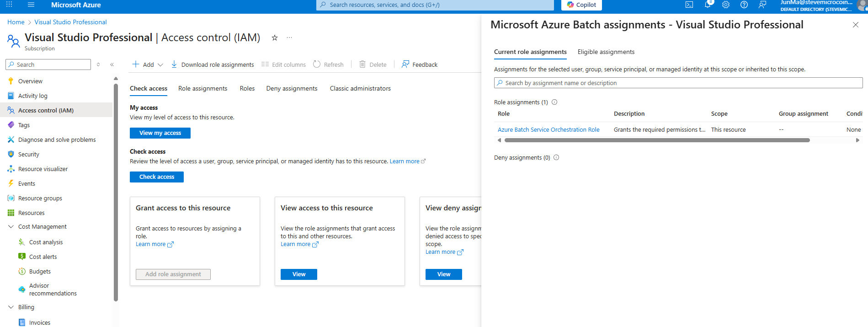Click View under View deny assignments card
This screenshot has width=868, height=327.
(444, 274)
